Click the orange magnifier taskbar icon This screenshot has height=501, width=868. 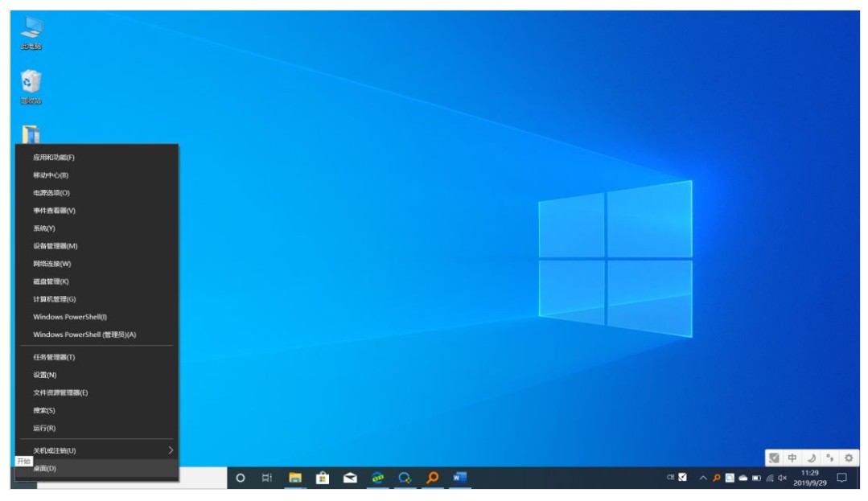pyautogui.click(x=432, y=478)
